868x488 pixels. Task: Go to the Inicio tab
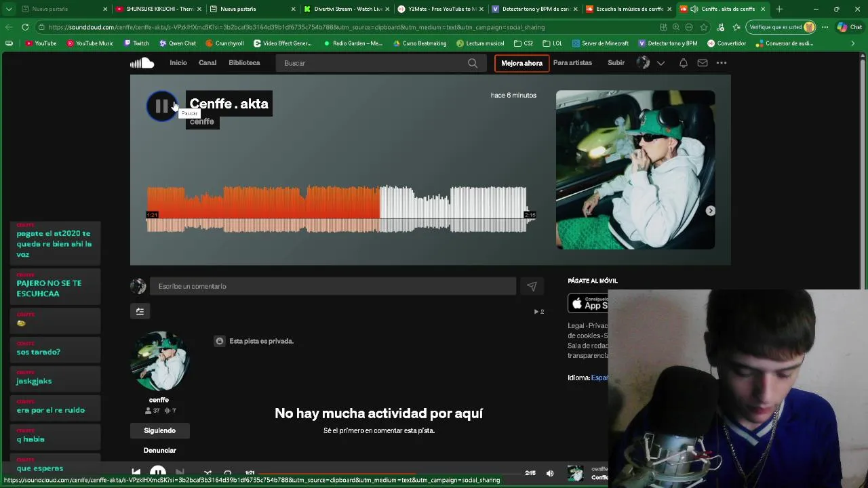178,62
